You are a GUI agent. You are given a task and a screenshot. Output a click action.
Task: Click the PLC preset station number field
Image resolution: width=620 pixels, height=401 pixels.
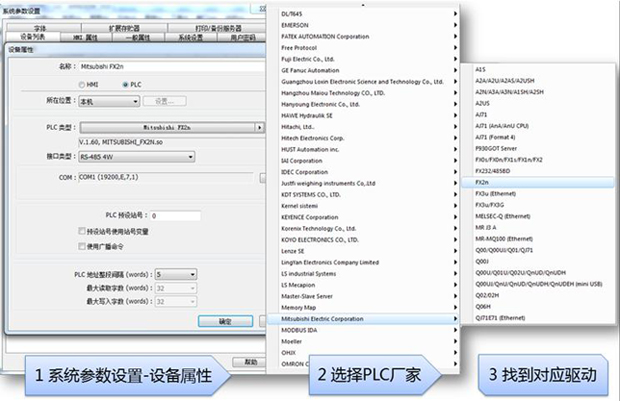[175, 216]
